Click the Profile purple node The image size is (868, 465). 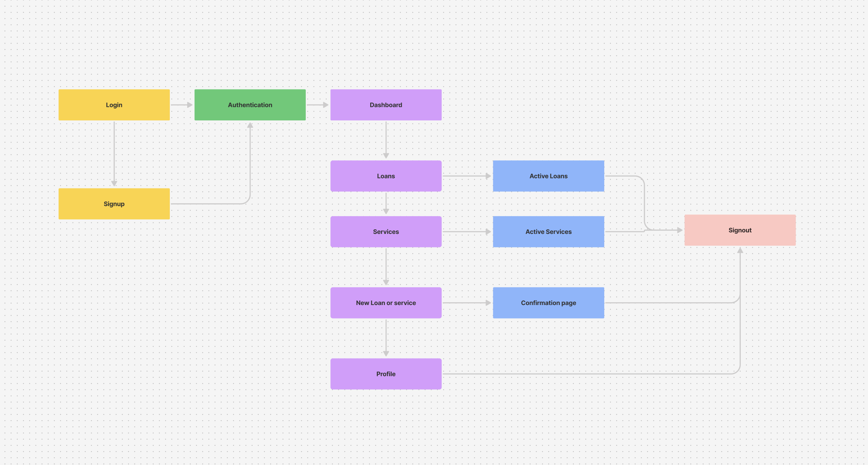386,374
